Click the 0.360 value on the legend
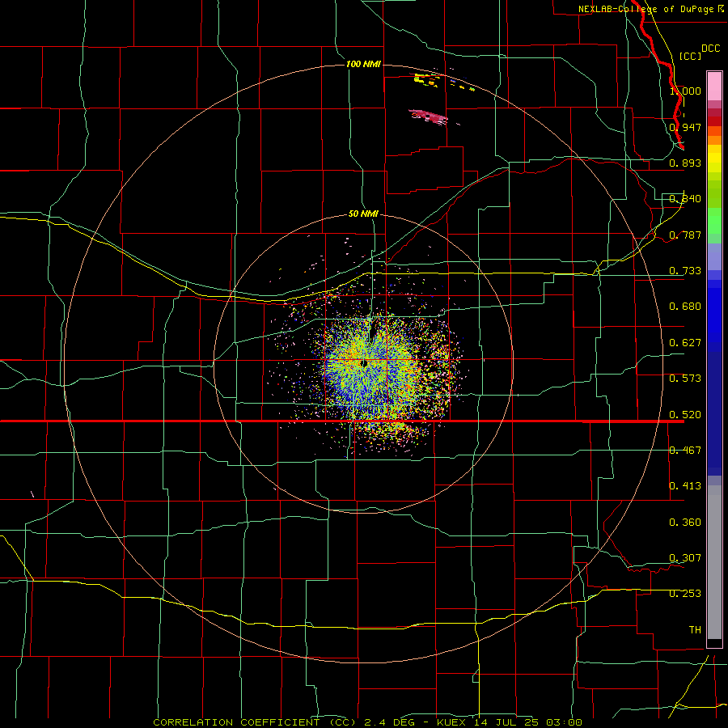 coord(685,523)
